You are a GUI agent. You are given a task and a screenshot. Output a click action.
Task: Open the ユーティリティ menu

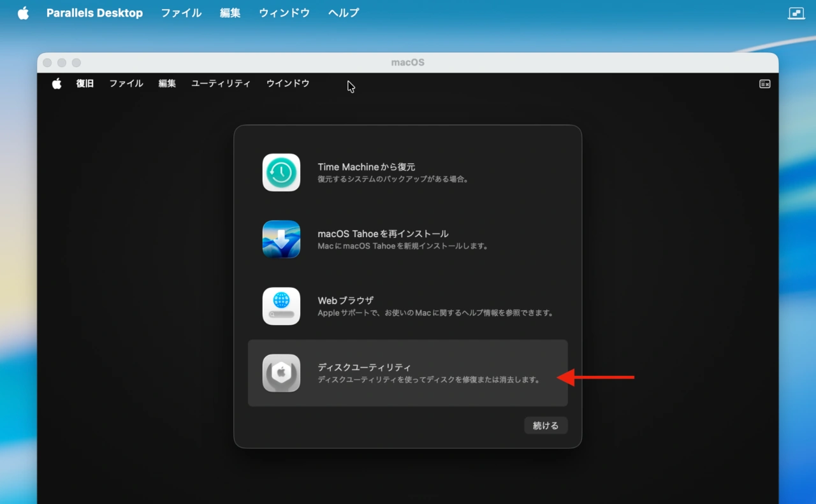[221, 83]
